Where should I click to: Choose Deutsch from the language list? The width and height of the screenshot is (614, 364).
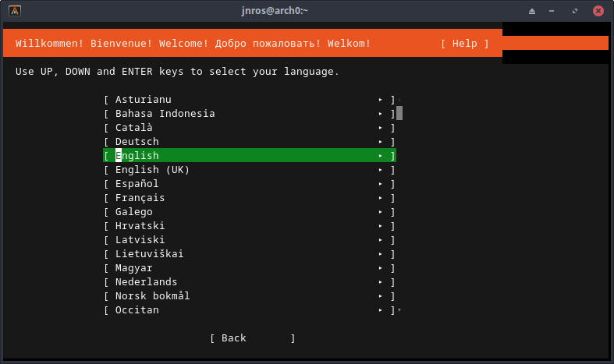click(x=250, y=142)
